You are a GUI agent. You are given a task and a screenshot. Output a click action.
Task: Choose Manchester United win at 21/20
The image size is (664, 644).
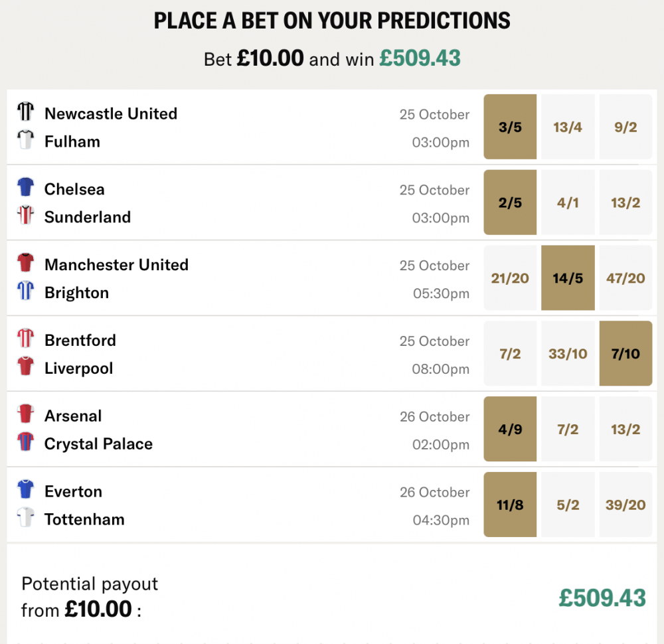pos(510,278)
